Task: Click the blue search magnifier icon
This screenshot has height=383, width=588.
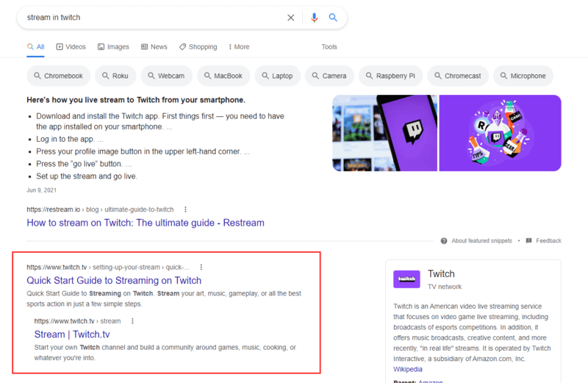Action: coord(333,18)
